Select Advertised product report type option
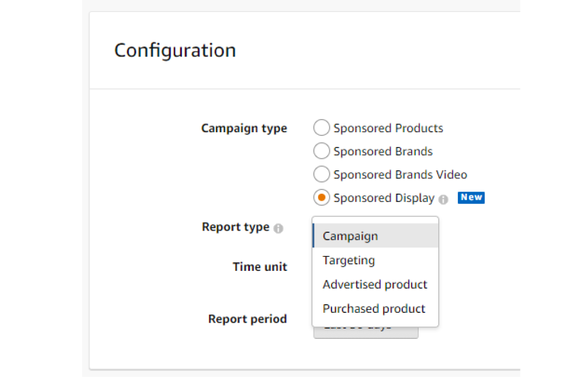 click(x=376, y=285)
